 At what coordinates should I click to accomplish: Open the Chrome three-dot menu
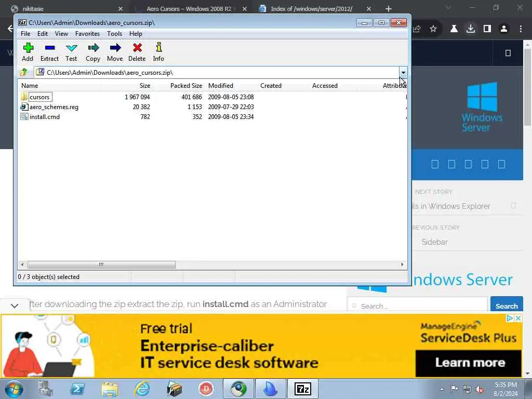point(521,29)
